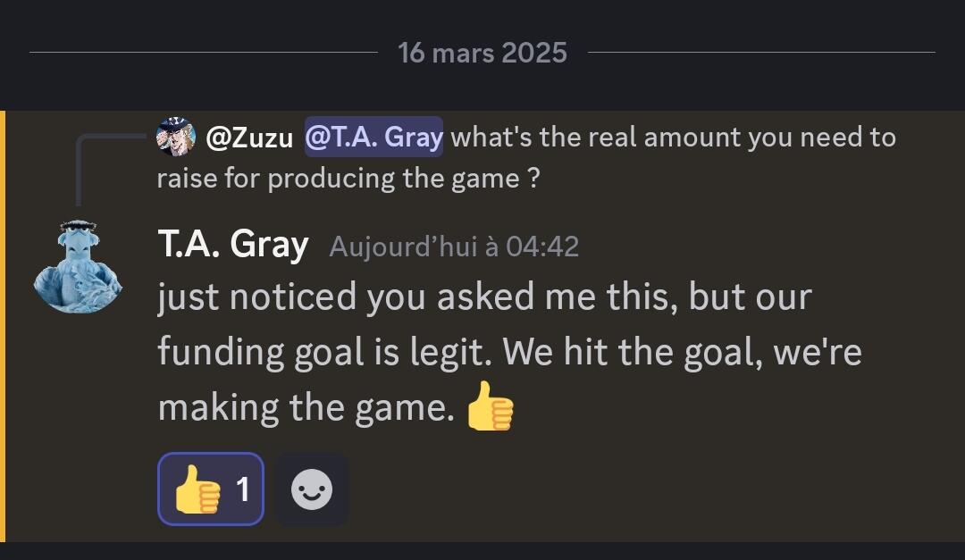Click the text "funding goal is legit."

coord(325,353)
